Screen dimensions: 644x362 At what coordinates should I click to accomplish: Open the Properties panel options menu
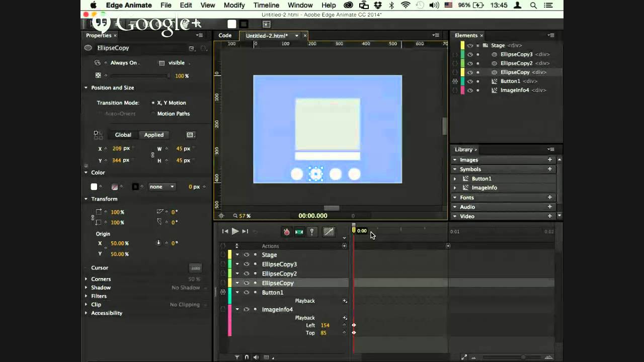tap(200, 35)
